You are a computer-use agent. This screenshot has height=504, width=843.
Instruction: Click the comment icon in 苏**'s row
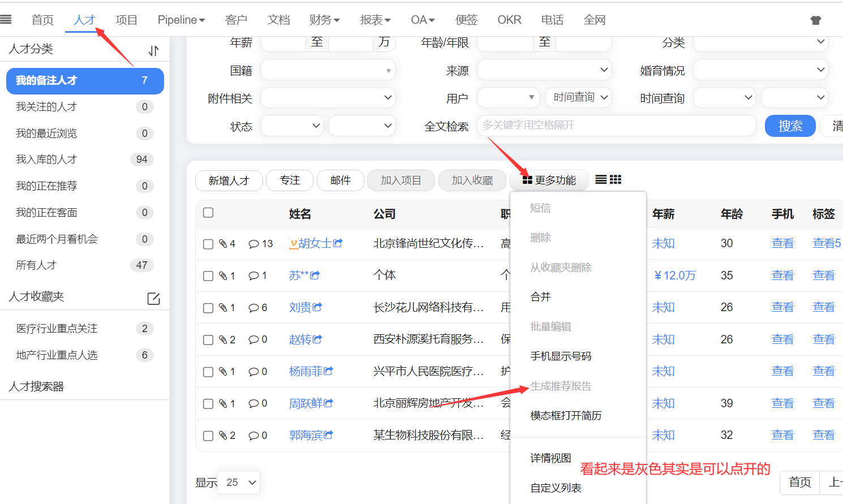tap(253, 275)
